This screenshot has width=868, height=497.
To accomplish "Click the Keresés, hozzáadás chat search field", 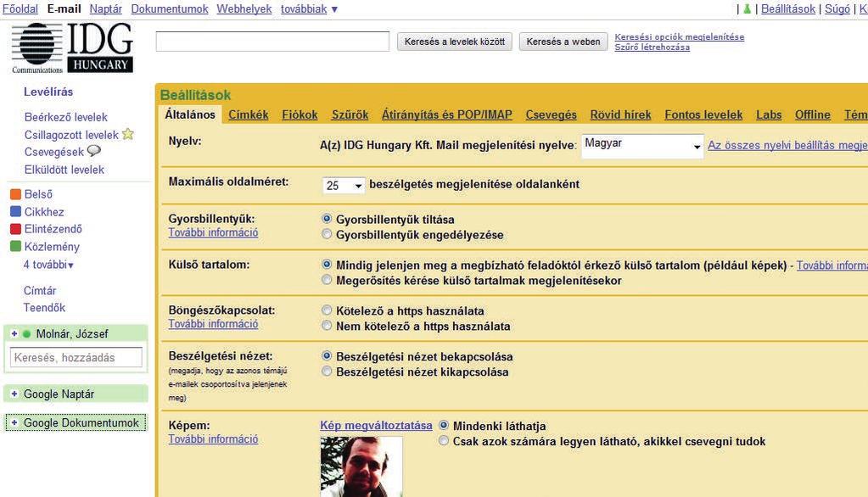I will [x=76, y=358].
